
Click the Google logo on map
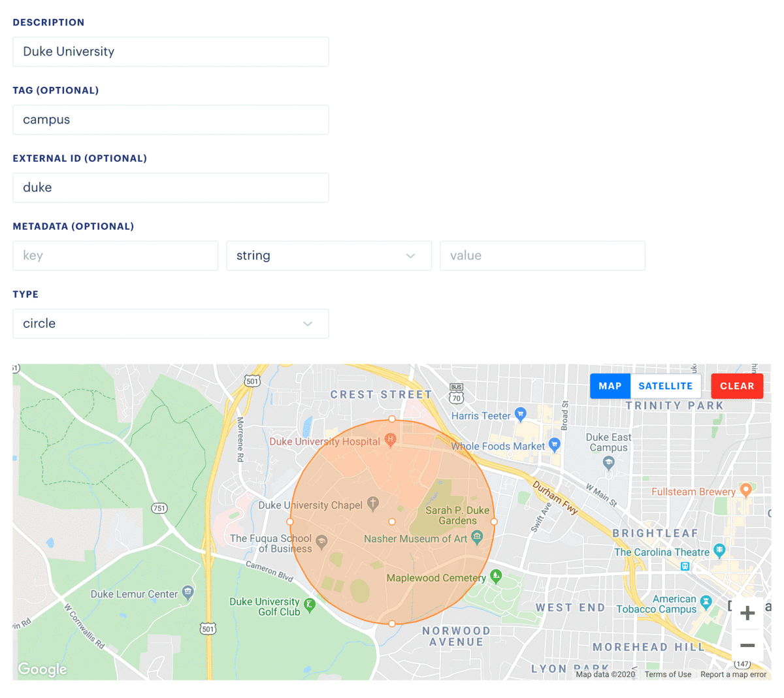point(42,669)
